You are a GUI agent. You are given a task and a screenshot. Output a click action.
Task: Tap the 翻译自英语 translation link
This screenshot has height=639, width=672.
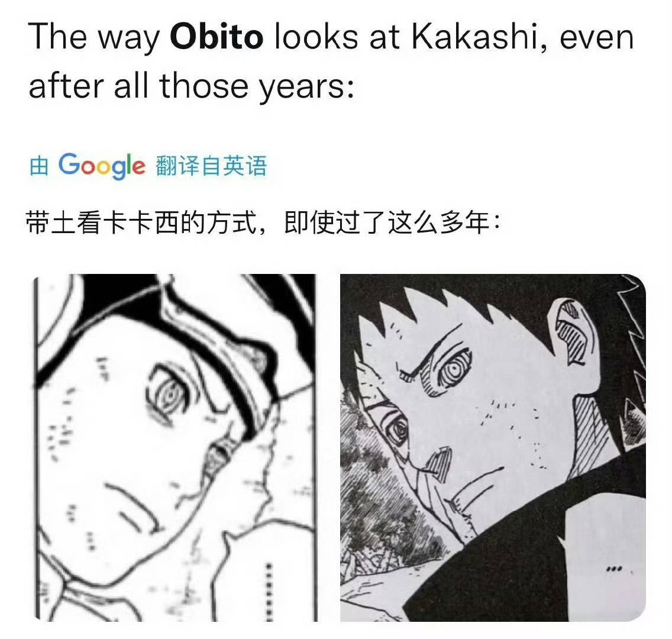click(211, 166)
